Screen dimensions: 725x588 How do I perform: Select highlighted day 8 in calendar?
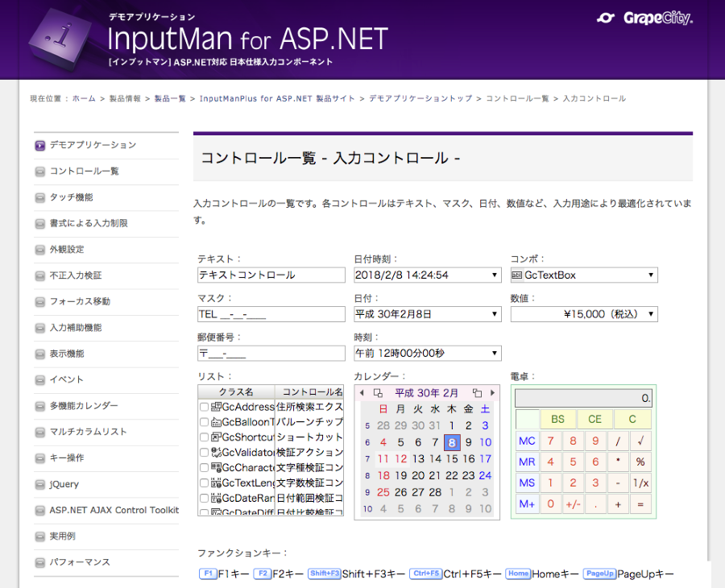(452, 442)
